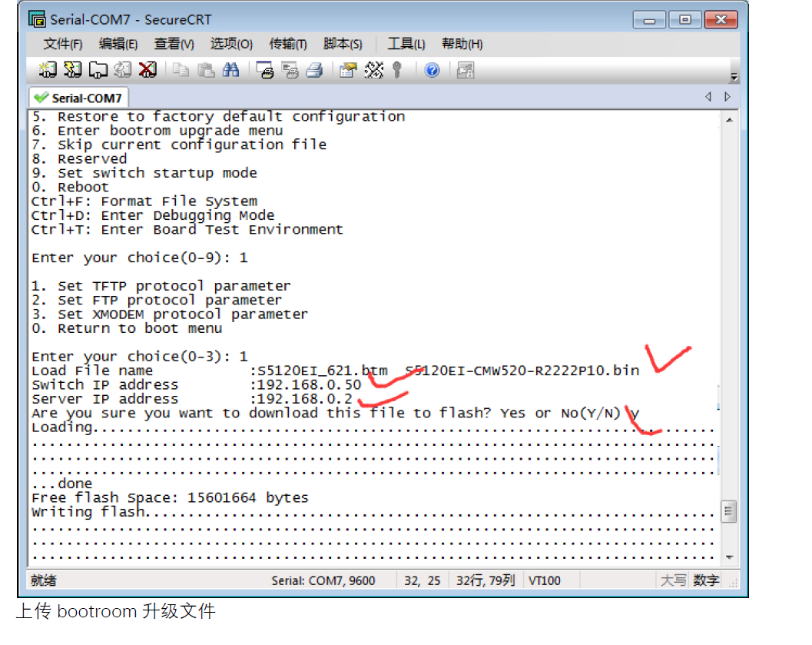Viewport: 812px width, 645px height.
Task: Click terminal line '3. Set XMODEM protocol parameter'
Action: pos(170,314)
